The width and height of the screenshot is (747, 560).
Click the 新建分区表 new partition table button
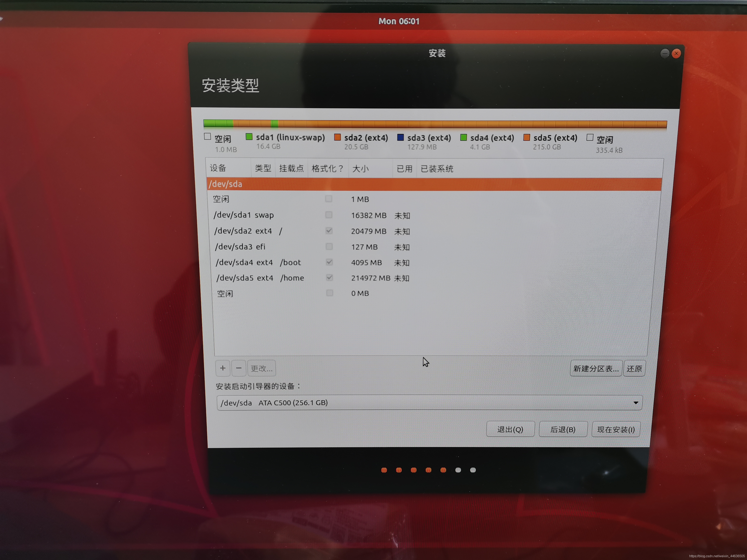click(x=596, y=369)
